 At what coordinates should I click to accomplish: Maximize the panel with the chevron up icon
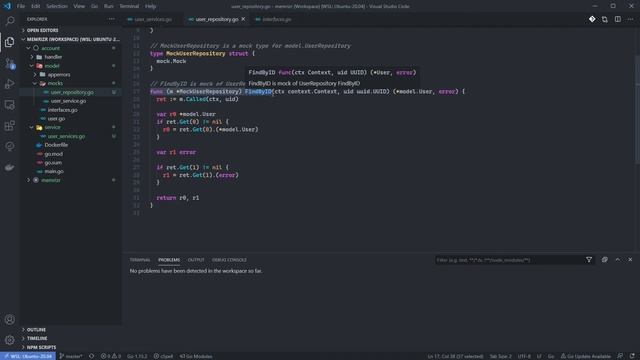[x=618, y=260]
